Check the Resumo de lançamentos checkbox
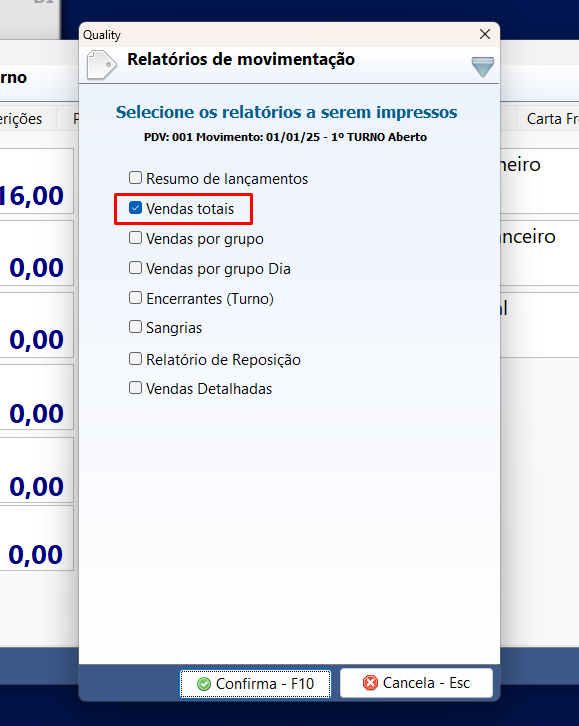 coord(135,178)
